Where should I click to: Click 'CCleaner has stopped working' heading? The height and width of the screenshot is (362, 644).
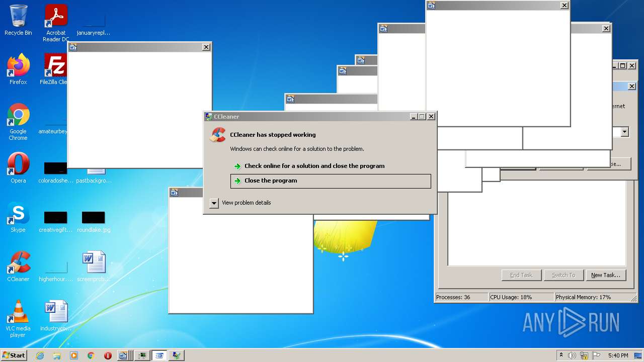273,135
